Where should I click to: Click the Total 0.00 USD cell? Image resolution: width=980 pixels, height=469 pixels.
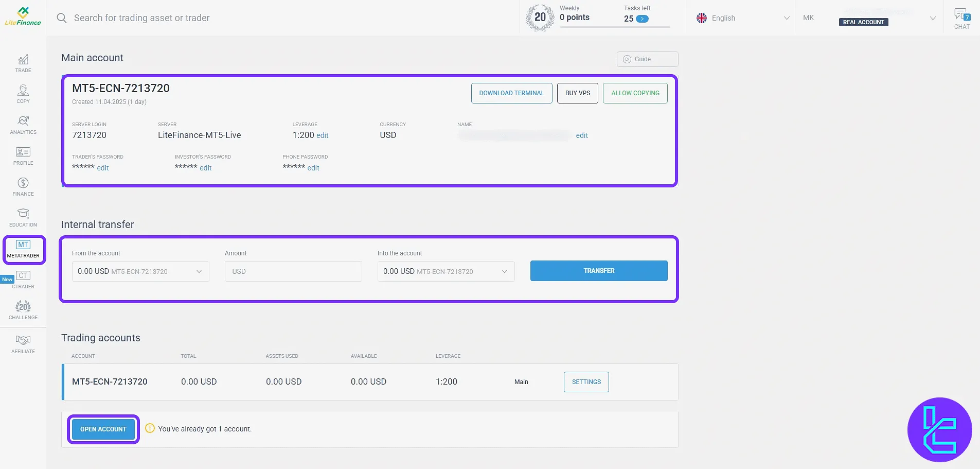199,381
